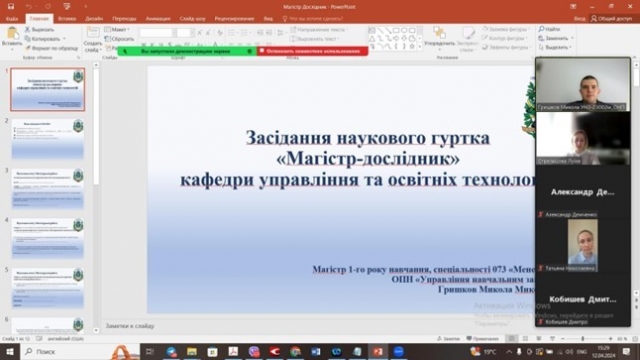Switch to Вставка (Insert) tab
640x360 pixels.
[67, 19]
